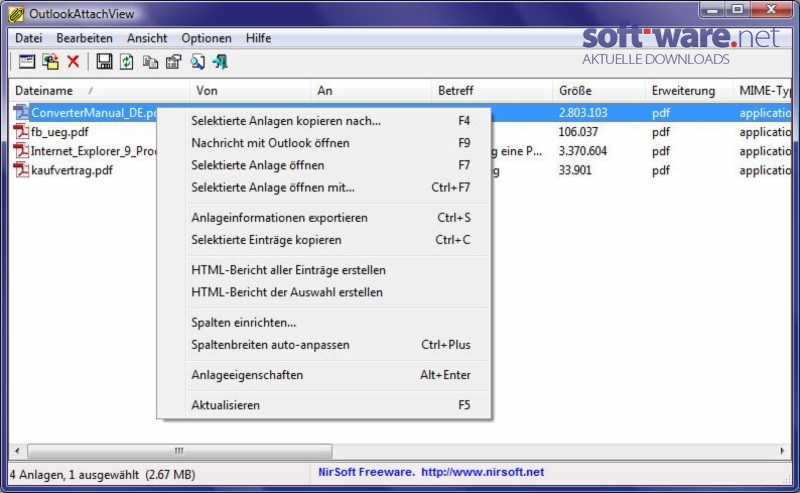The width and height of the screenshot is (800, 493).
Task: Sort by the Größe column header
Action: 598,90
